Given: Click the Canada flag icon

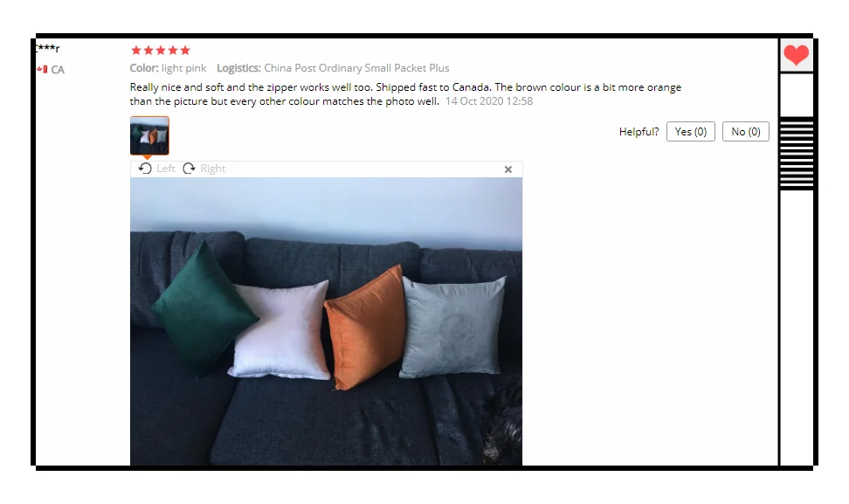Looking at the screenshot, I should click(42, 69).
